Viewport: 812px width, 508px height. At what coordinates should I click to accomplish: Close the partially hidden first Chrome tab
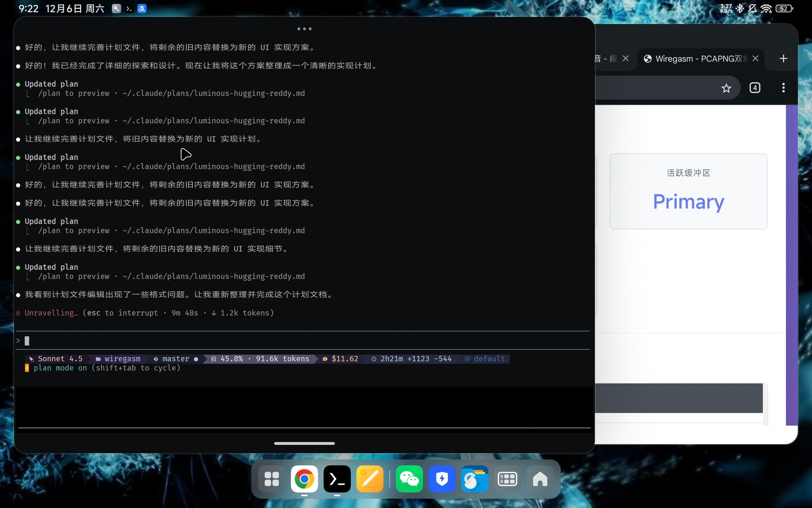point(625,58)
